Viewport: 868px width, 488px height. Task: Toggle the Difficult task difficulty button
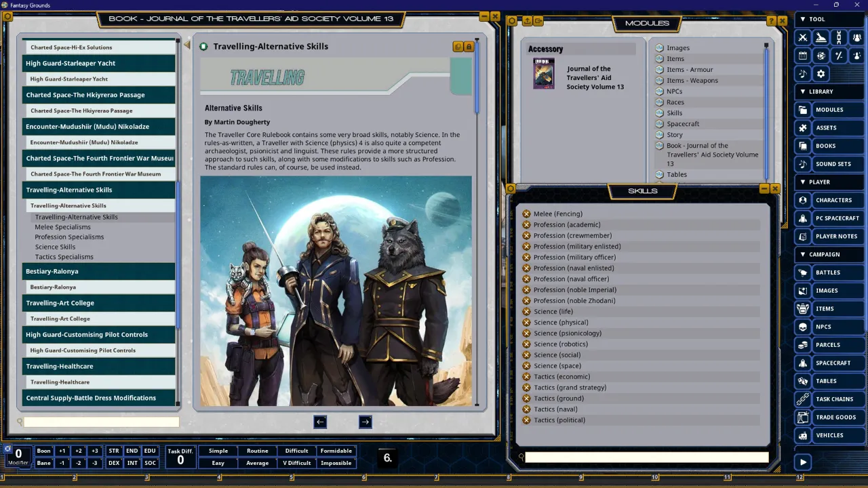point(296,451)
